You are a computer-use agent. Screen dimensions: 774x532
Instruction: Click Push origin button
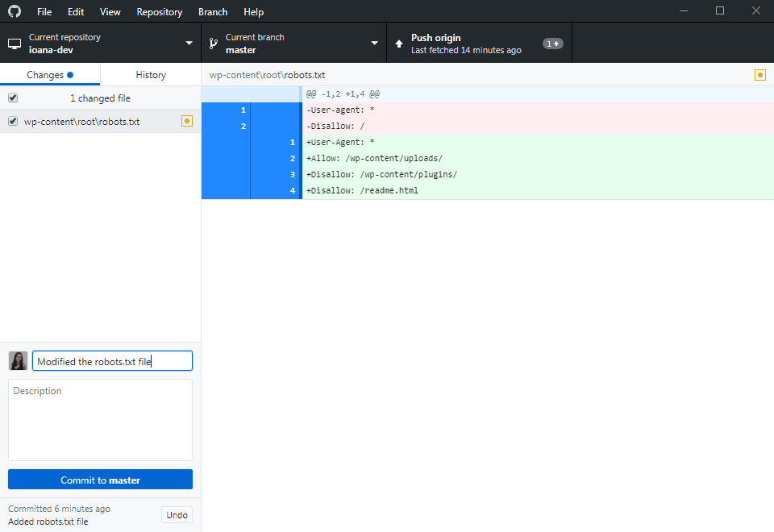479,44
